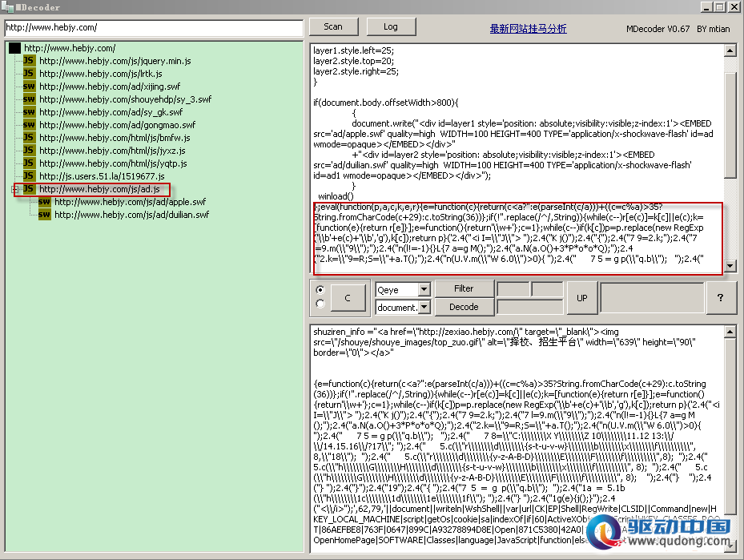744x560 pixels.
Task: Click the URL field containing http://www.hebjy.com/
Action: 154,28
